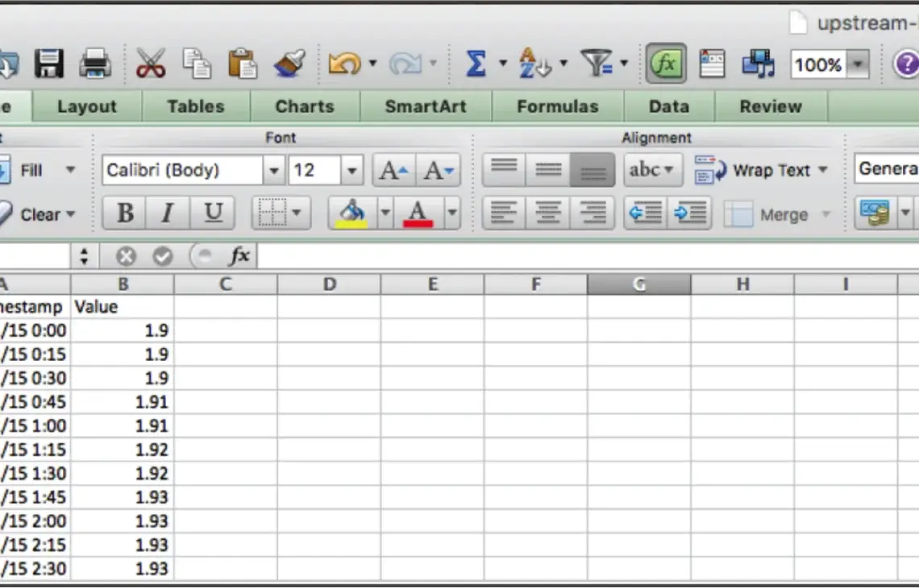
Task: Expand the zoom 100% dropdown
Action: (858, 64)
